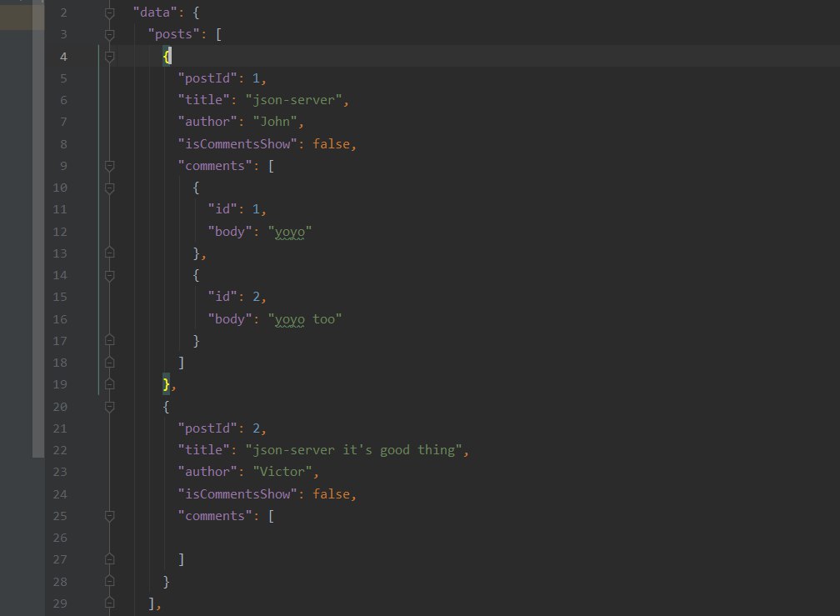Click the fold end marker on line 17
The image size is (840, 616).
109,341
